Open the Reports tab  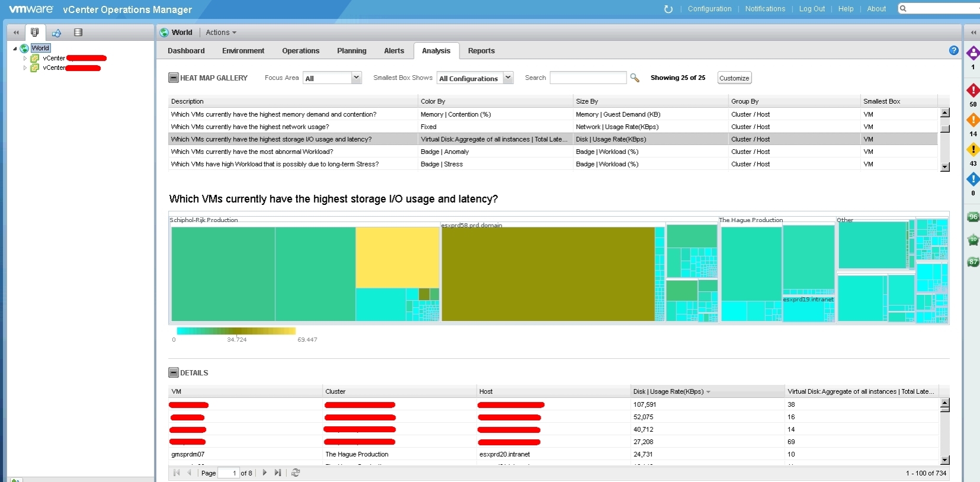[x=481, y=51]
